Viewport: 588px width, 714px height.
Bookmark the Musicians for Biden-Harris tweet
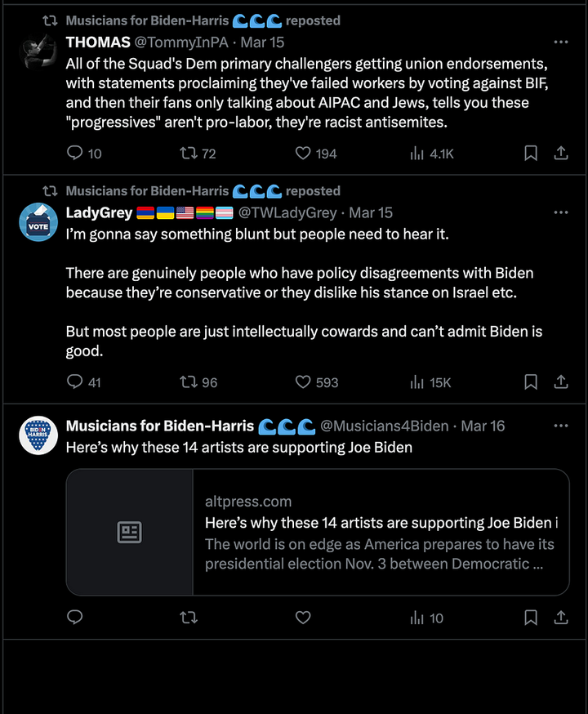click(530, 618)
